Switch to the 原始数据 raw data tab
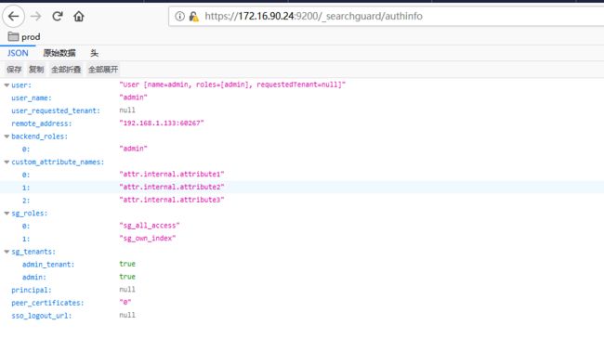Viewport: 604px width, 364px height. click(59, 53)
